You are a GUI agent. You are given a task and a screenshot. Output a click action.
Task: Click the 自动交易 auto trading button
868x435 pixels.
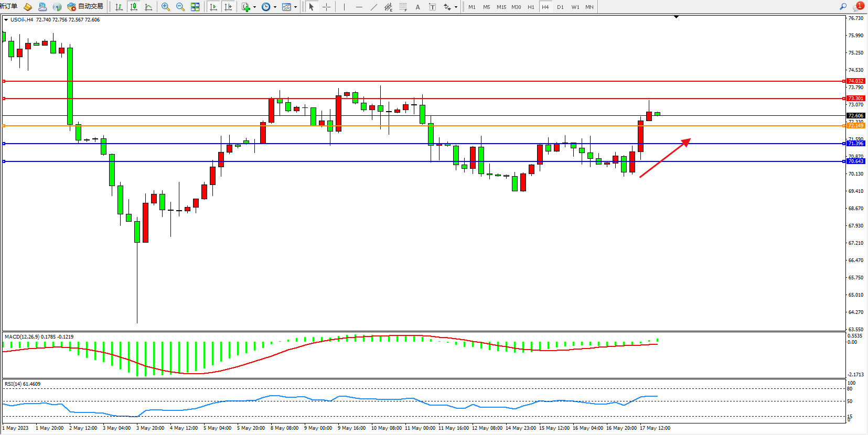click(x=85, y=7)
